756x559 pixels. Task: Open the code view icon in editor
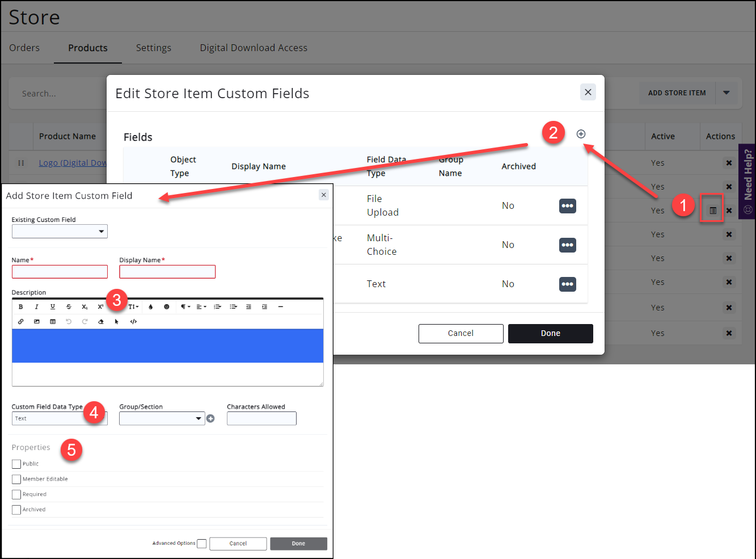pos(133,322)
